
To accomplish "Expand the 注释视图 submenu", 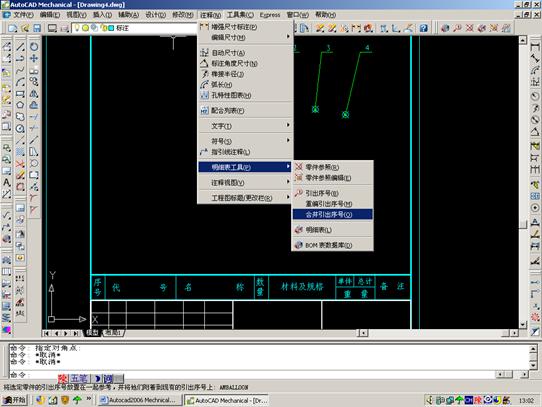I will [x=245, y=182].
